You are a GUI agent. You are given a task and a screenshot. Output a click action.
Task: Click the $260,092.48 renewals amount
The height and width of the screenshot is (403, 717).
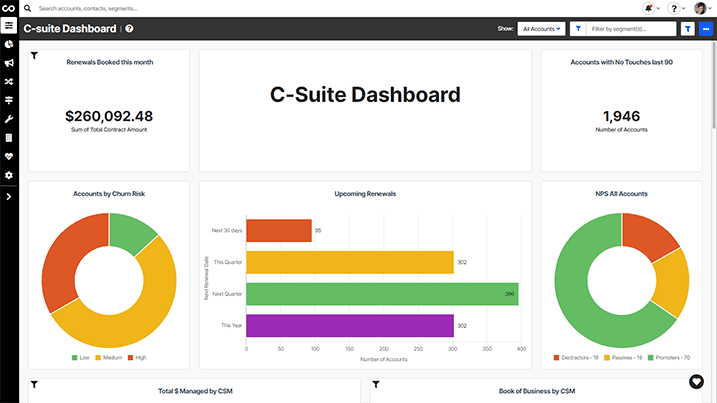(x=109, y=116)
